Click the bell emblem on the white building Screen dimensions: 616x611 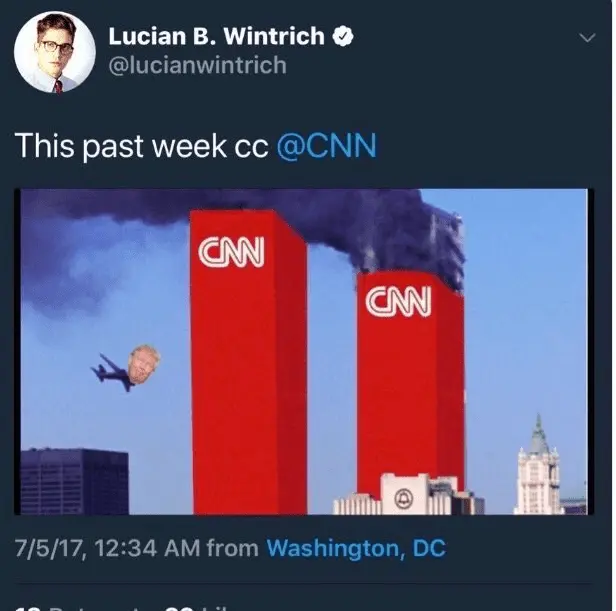[402, 499]
